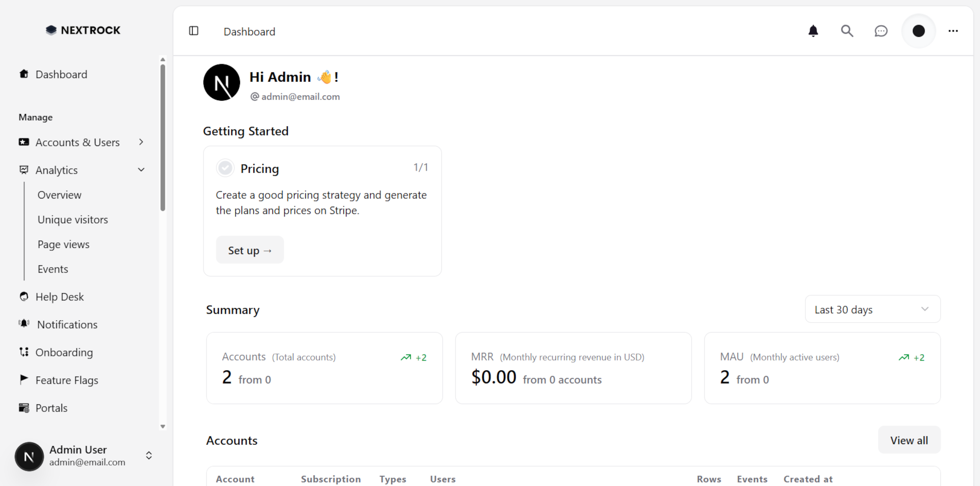This screenshot has width=980, height=486.
Task: Open the search icon in the top bar
Action: point(847,31)
